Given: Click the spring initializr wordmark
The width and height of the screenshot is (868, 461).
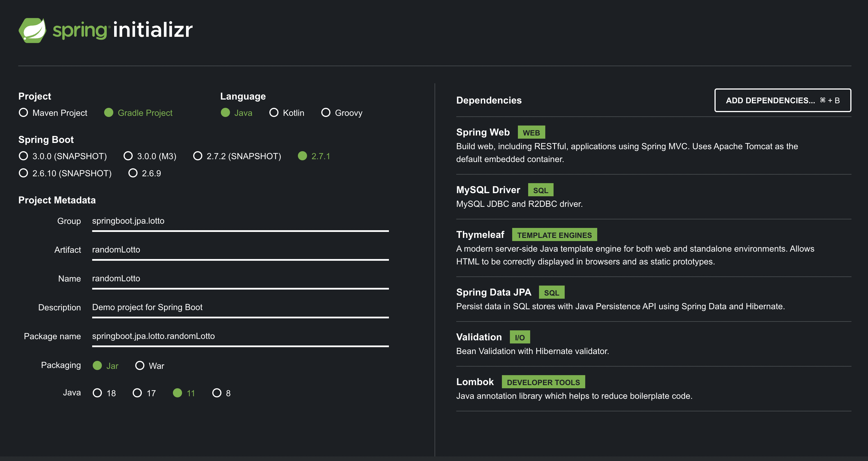Looking at the screenshot, I should (123, 30).
